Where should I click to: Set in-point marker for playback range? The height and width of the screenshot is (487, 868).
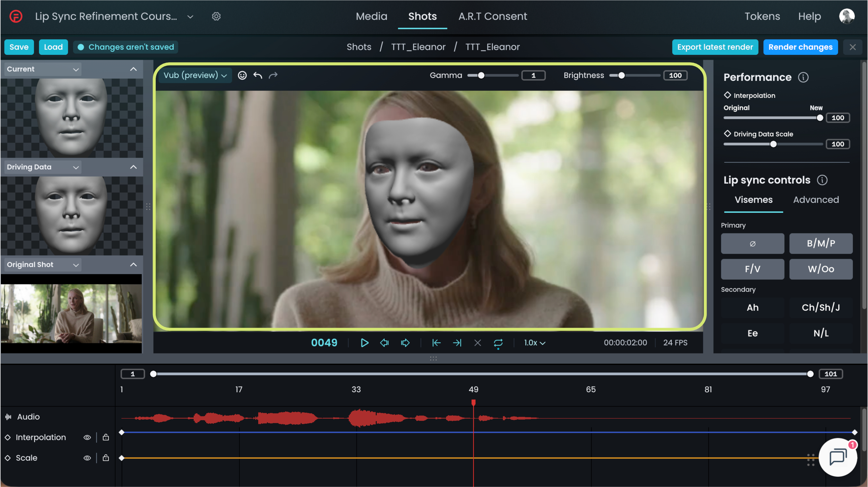coord(436,343)
